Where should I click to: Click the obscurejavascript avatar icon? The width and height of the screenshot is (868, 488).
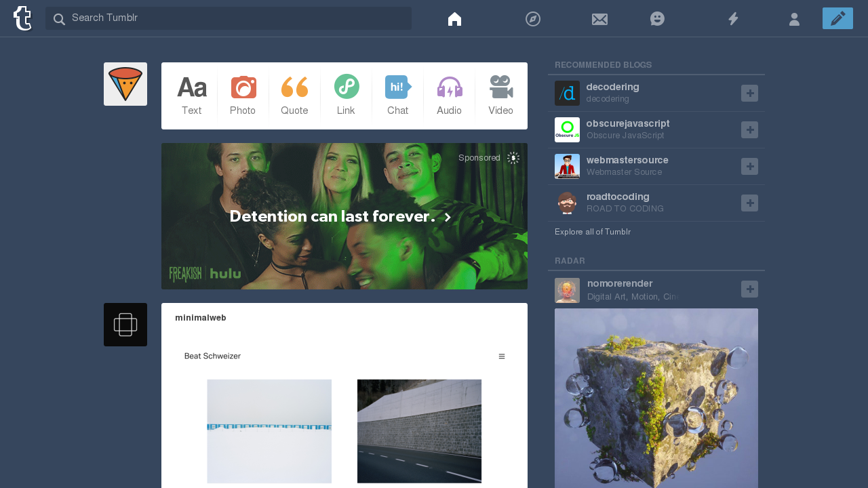567,129
